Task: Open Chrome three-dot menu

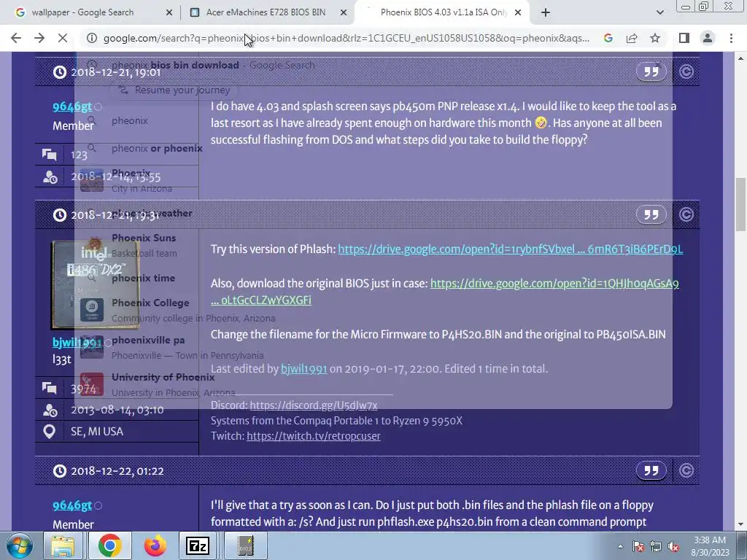Action: click(x=731, y=38)
